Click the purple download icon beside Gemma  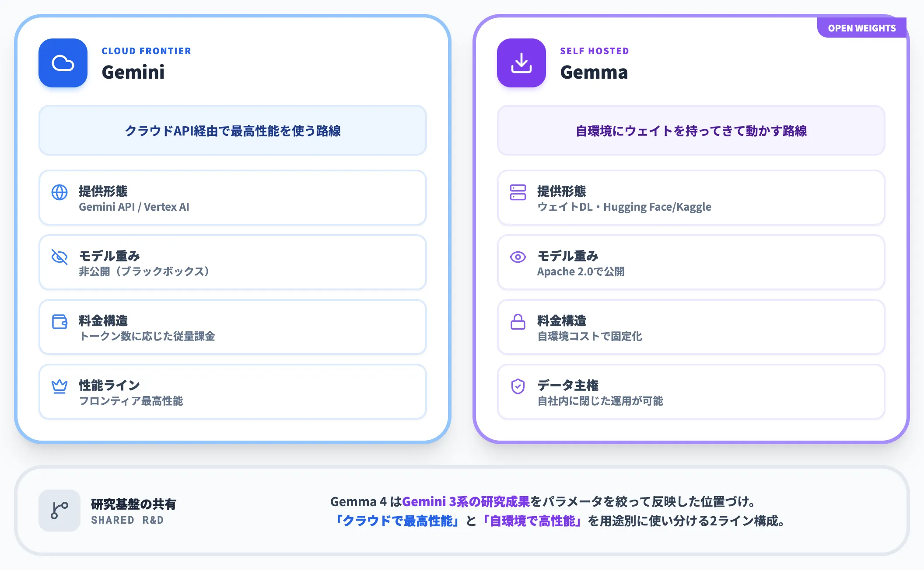click(x=521, y=63)
